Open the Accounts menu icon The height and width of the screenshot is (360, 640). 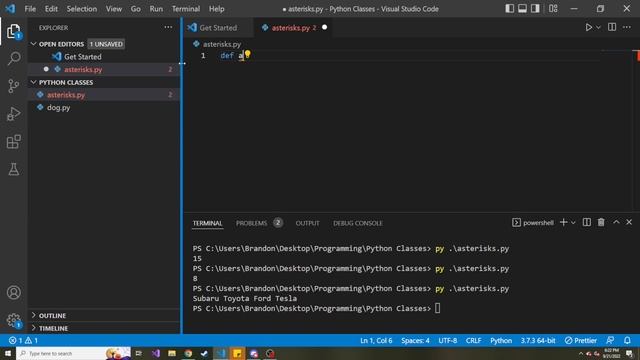click(x=13, y=292)
